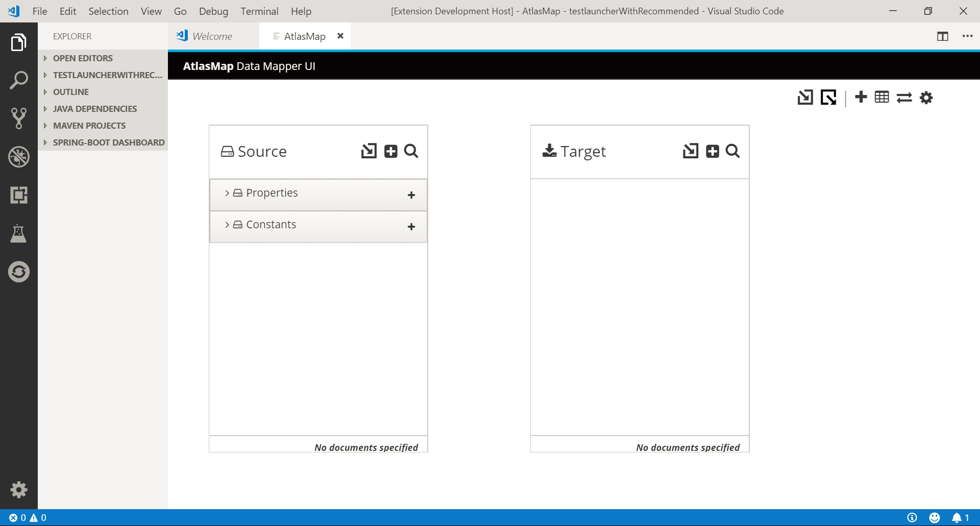Toggle mapping preview with the arrows icon

pos(905,97)
